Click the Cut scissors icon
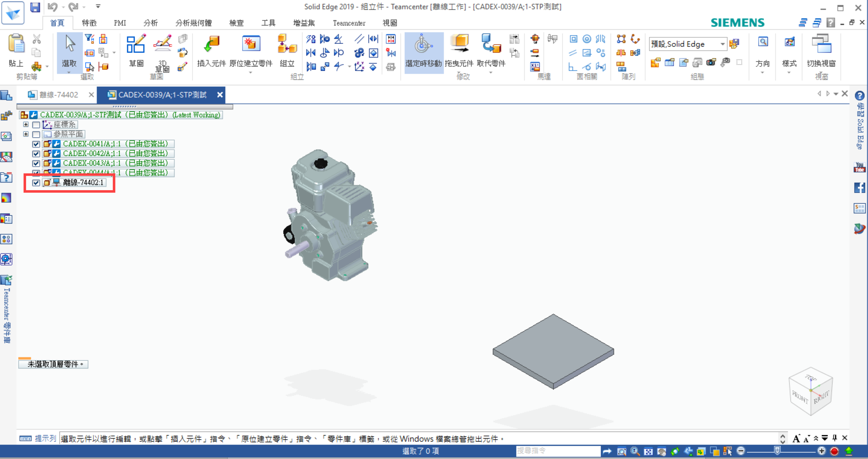Image resolution: width=868 pixels, height=459 pixels. tap(36, 39)
